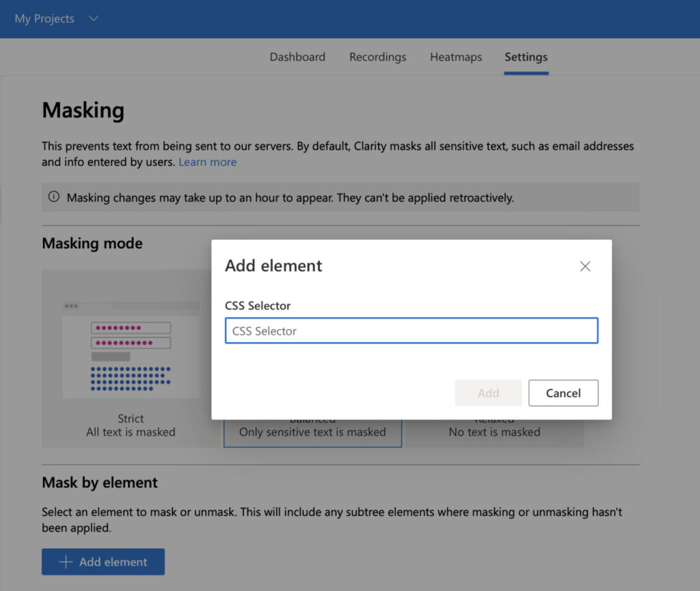
Task: Click the masking changes notice banner text
Action: [290, 197]
